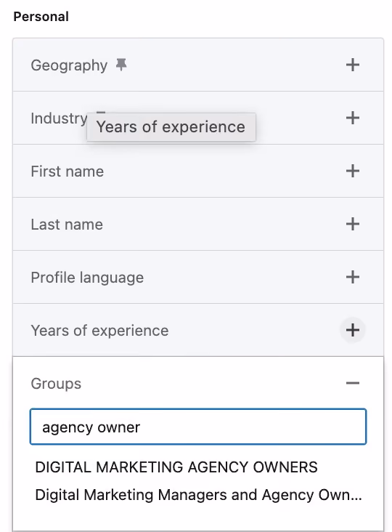Expand Industry filter using its plus icon

(352, 118)
